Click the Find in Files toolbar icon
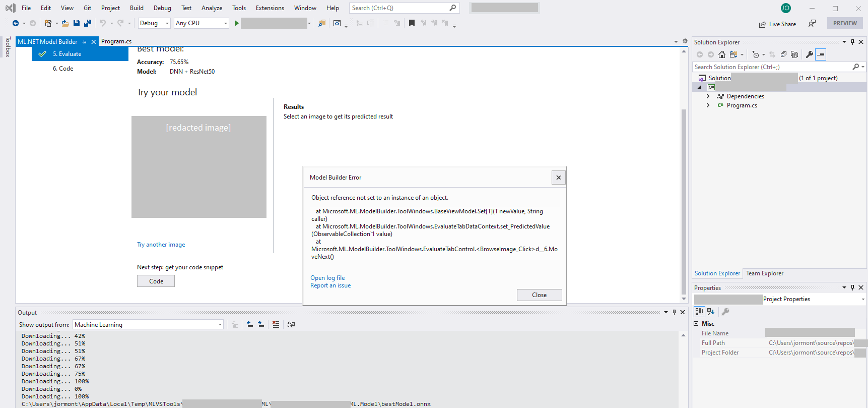Screen dimensions: 868x408 [x=322, y=23]
